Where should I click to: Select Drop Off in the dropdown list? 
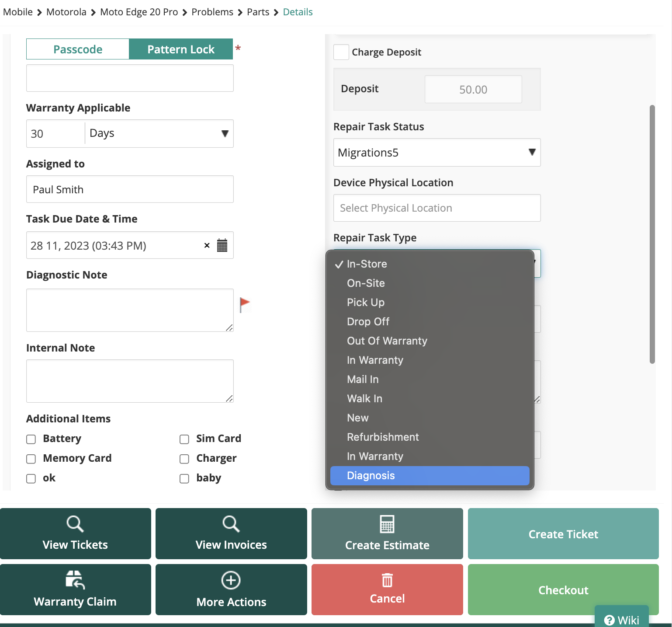(430, 321)
